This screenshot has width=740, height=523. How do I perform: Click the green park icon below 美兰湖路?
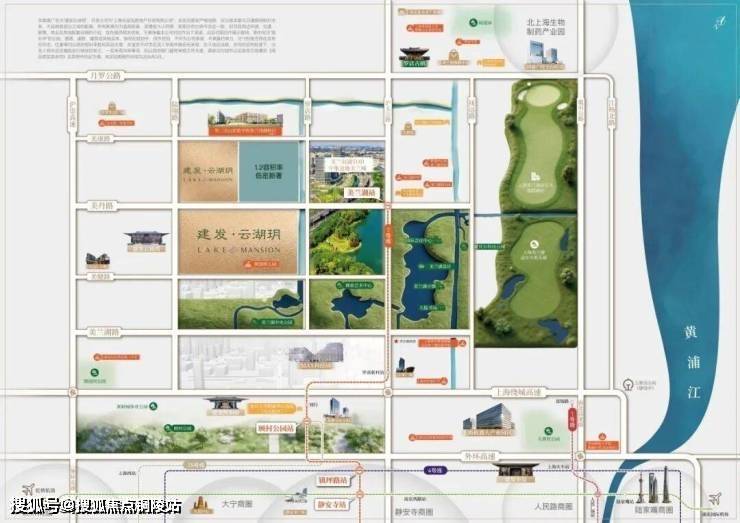tap(94, 372)
